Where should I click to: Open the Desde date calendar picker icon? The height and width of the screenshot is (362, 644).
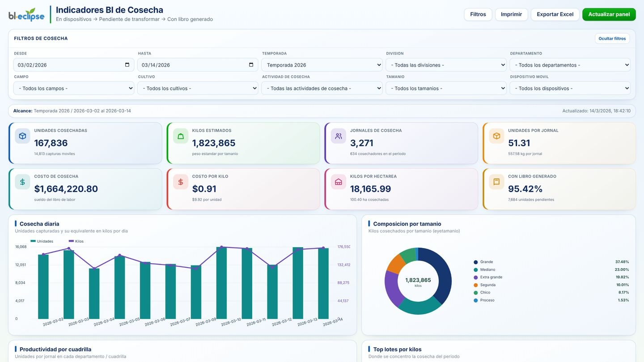coord(127,65)
